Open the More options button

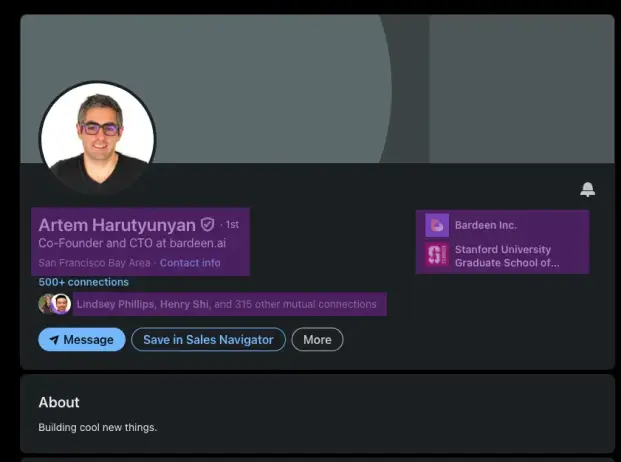[317, 339]
